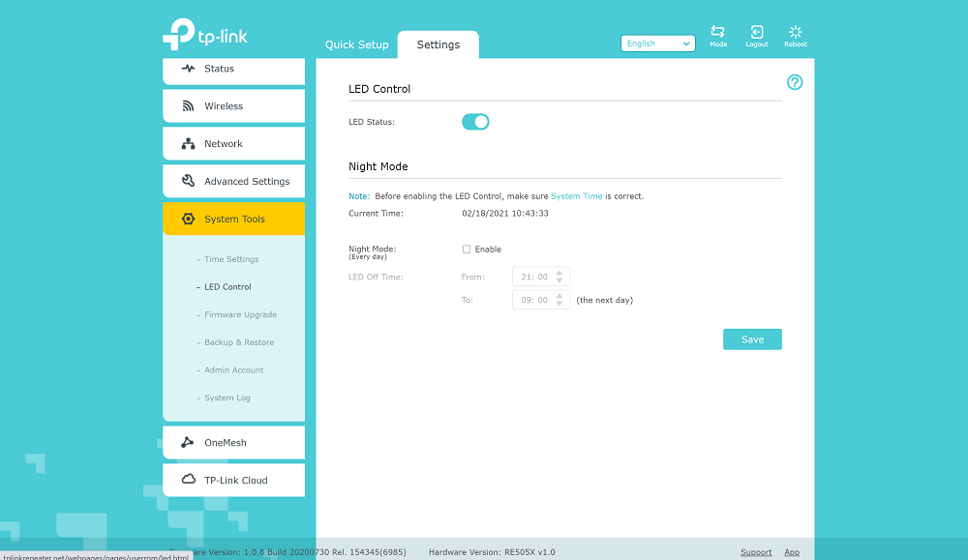
Task: Click the Wireless signal icon
Action: [x=189, y=106]
